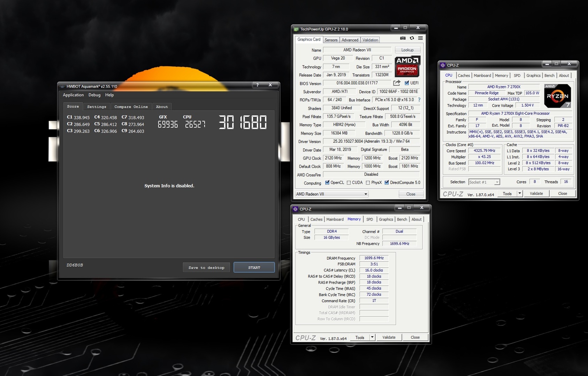The width and height of the screenshot is (588, 376).
Task: Click the Aquamark total score 301680
Action: (x=243, y=123)
